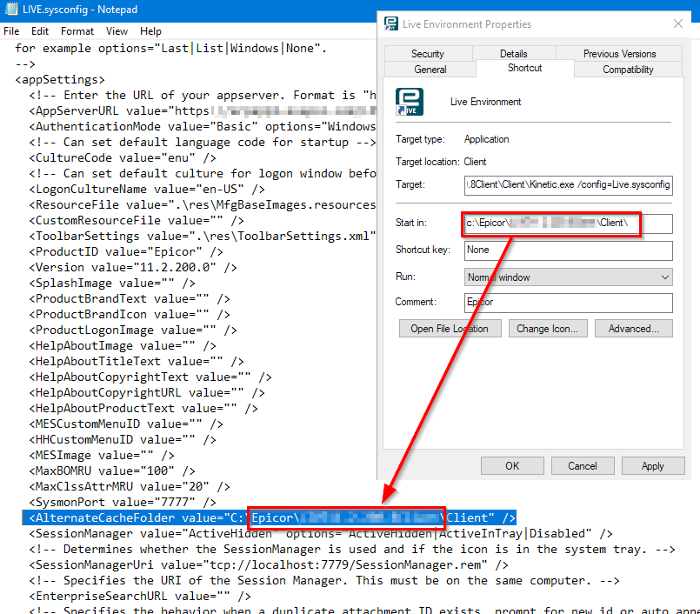Close the Live Environment Properties dialog
The width and height of the screenshot is (700, 614).
[678, 23]
